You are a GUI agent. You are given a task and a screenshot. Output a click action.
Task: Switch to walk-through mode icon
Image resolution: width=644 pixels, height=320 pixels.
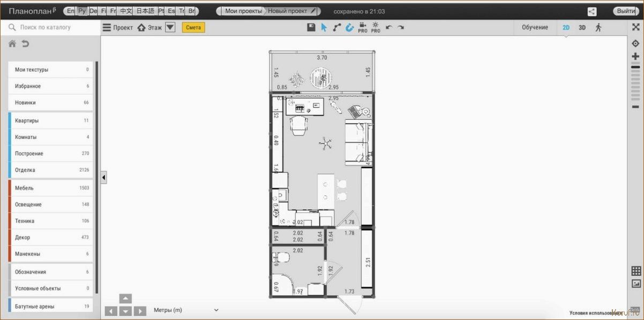tap(598, 27)
